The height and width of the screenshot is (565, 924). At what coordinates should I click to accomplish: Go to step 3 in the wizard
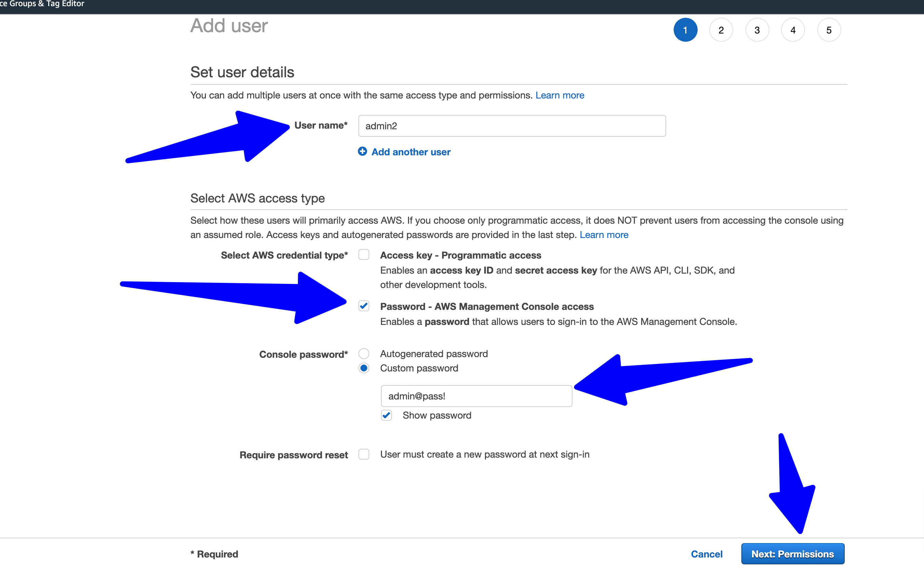(x=757, y=30)
